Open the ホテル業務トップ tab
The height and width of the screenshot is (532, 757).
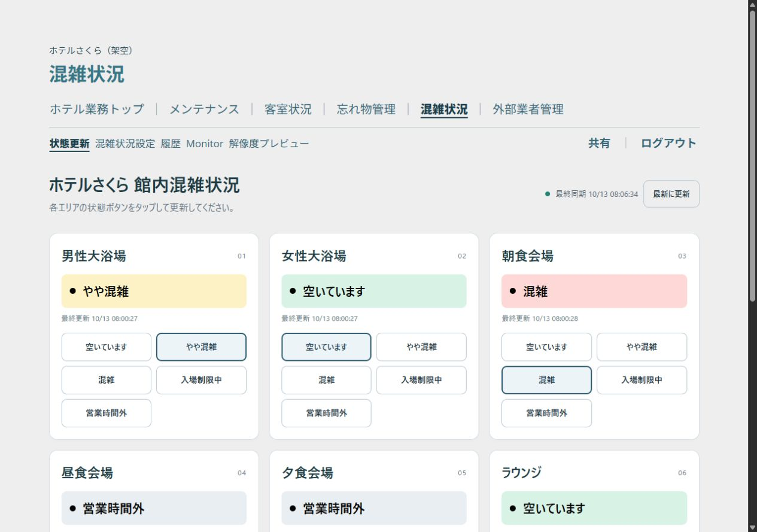tap(97, 110)
